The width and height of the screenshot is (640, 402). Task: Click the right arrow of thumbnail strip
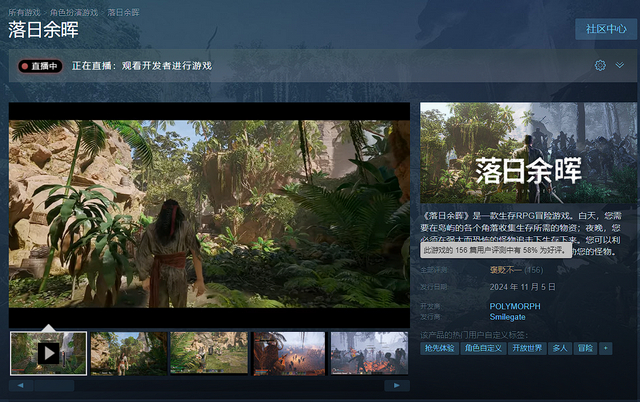coord(397,385)
